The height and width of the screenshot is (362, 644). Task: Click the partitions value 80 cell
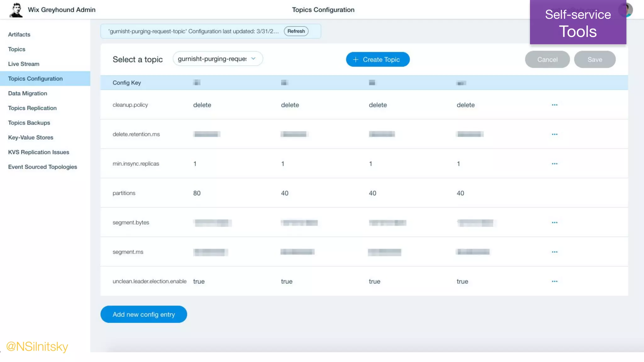197,193
